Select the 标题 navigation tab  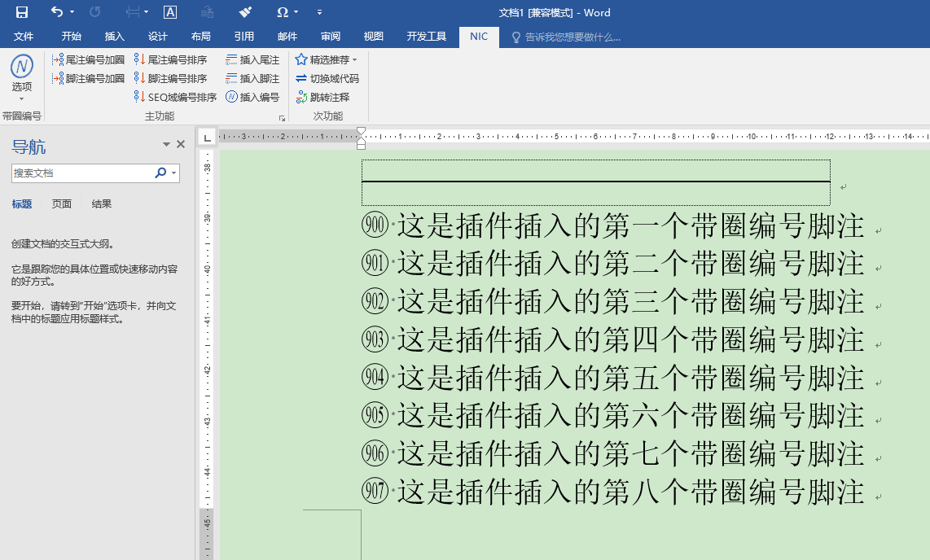(22, 203)
